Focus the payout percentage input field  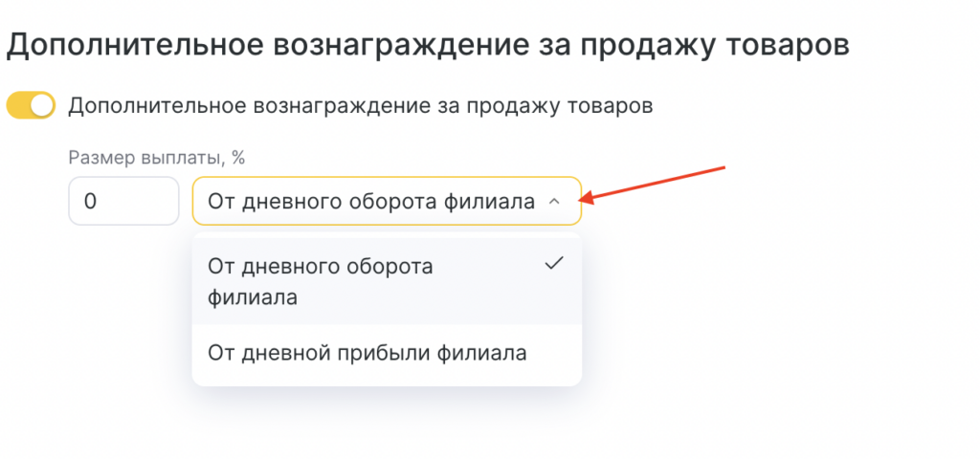tap(123, 202)
